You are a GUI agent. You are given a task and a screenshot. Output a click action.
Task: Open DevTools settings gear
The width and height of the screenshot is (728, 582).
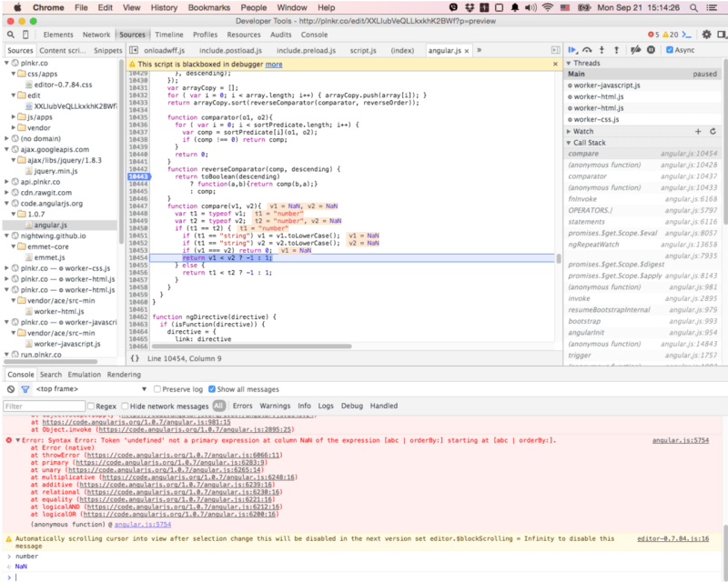point(706,33)
